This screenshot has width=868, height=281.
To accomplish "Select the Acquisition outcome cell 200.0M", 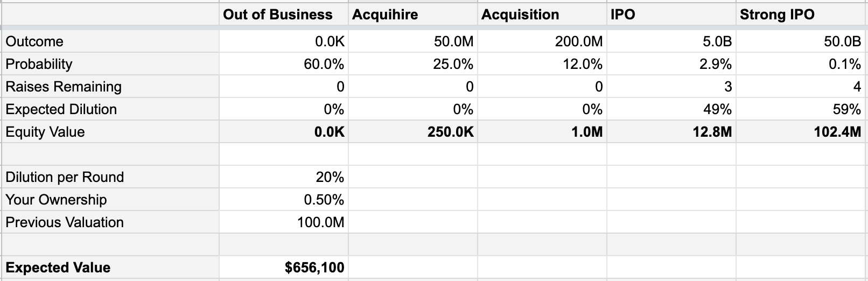I will tap(542, 41).
